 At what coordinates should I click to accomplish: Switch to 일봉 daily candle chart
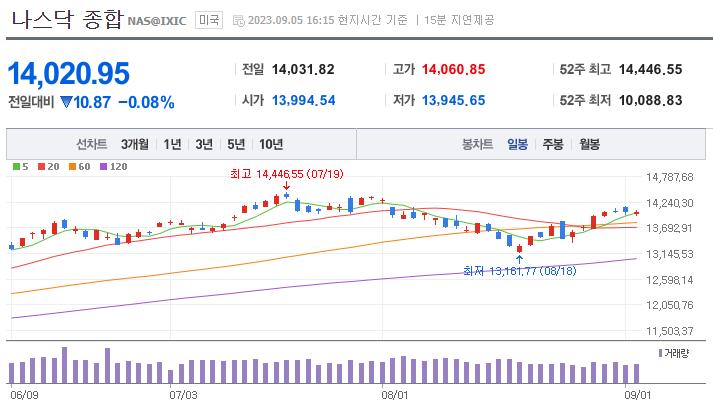pyautogui.click(x=517, y=145)
